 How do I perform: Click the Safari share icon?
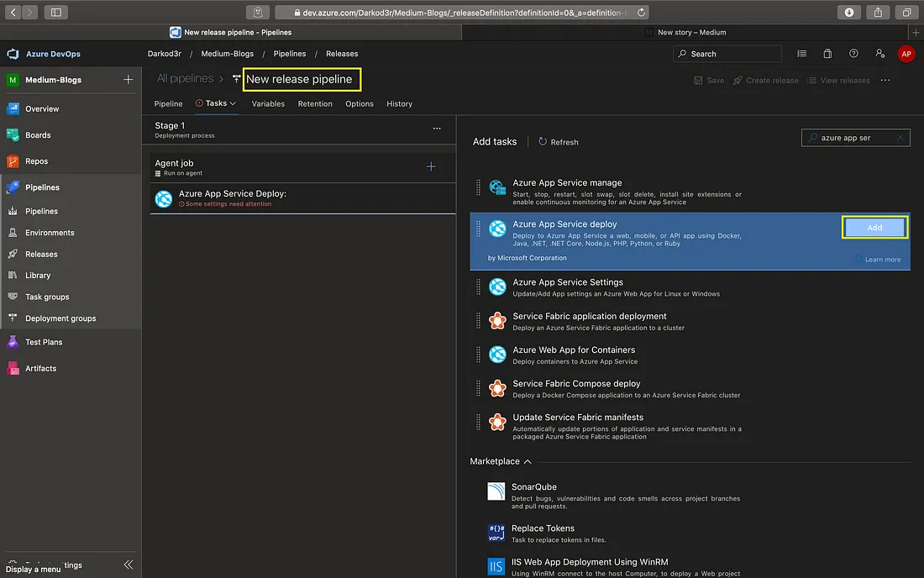(878, 13)
